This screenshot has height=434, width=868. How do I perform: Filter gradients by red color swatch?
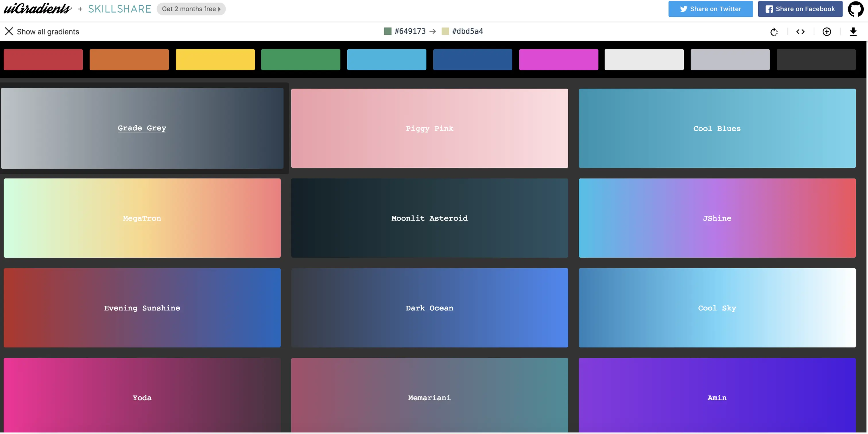43,60
